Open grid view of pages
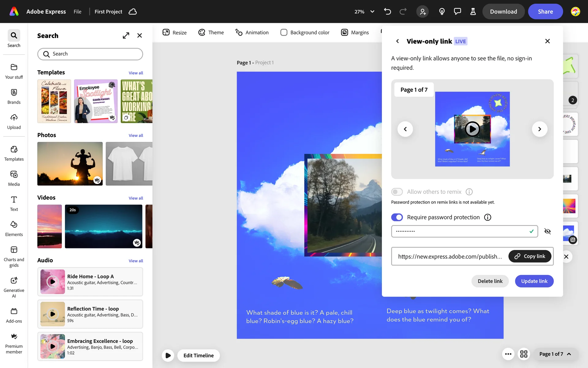 524,354
